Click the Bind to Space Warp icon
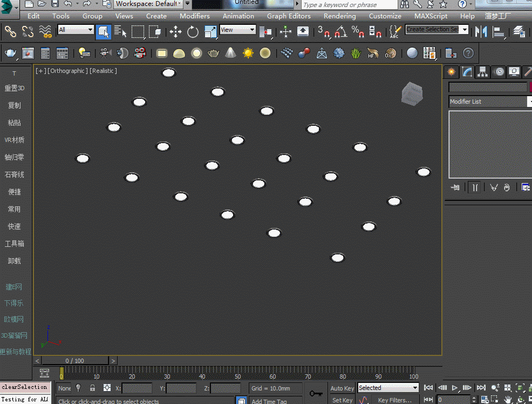532x404 pixels. click(x=45, y=31)
